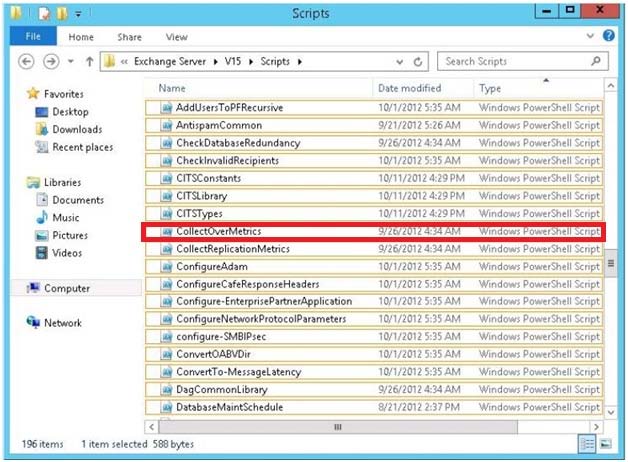The width and height of the screenshot is (628, 462).
Task: Go up one folder level
Action: (x=89, y=62)
